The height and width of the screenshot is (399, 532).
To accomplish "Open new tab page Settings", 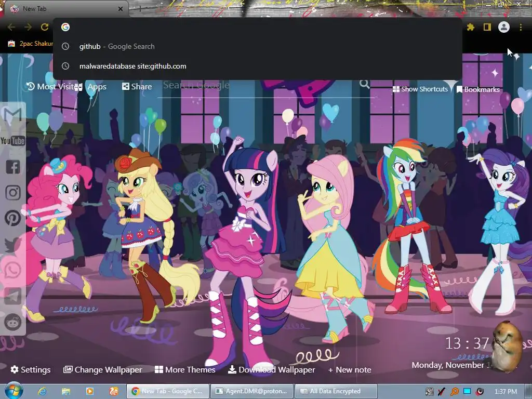I will coord(31,369).
